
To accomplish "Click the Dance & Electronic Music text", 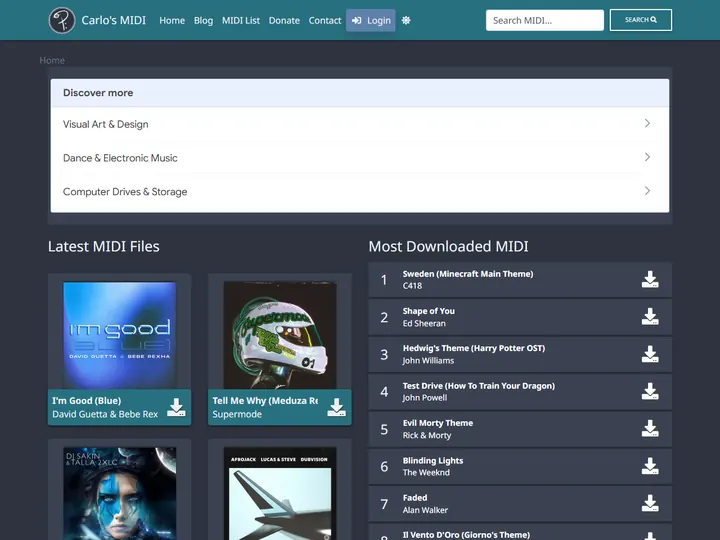I will [120, 158].
